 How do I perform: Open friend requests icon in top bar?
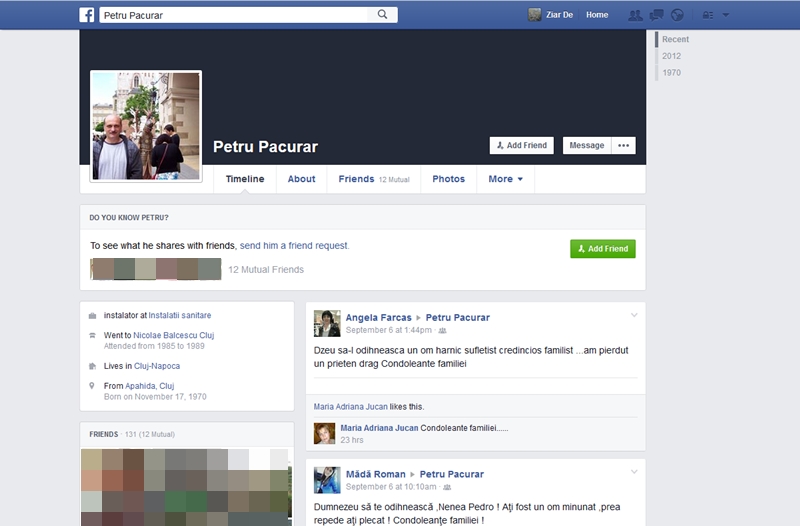[634, 15]
